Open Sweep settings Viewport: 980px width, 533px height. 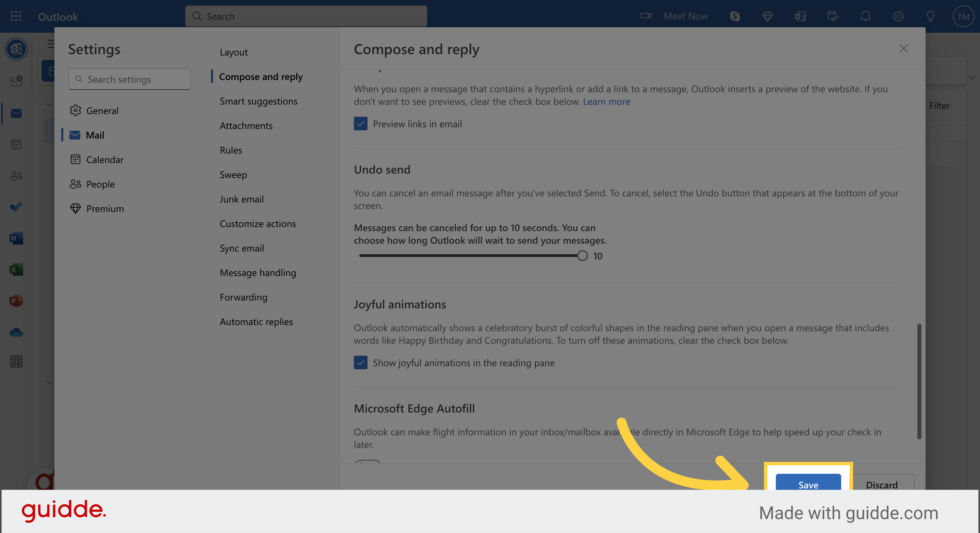[233, 175]
